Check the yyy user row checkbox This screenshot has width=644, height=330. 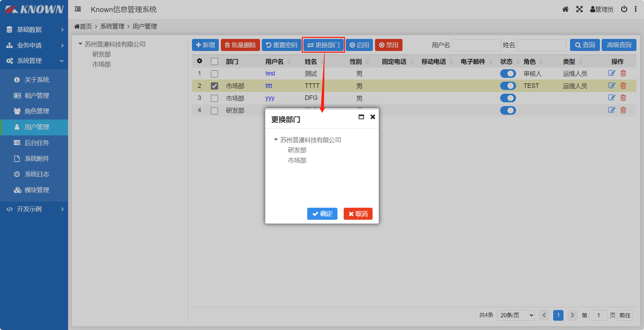tap(214, 98)
